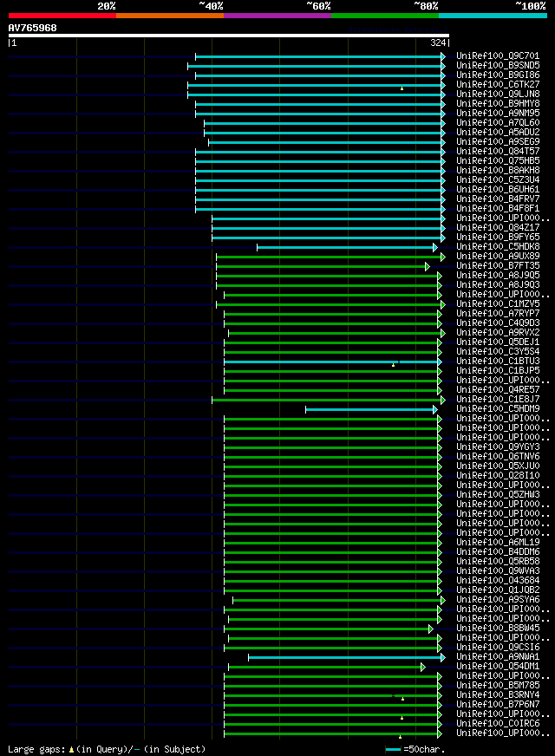Open hit UniRef100_Q5DEJ1
The image size is (555, 756).
(498, 342)
